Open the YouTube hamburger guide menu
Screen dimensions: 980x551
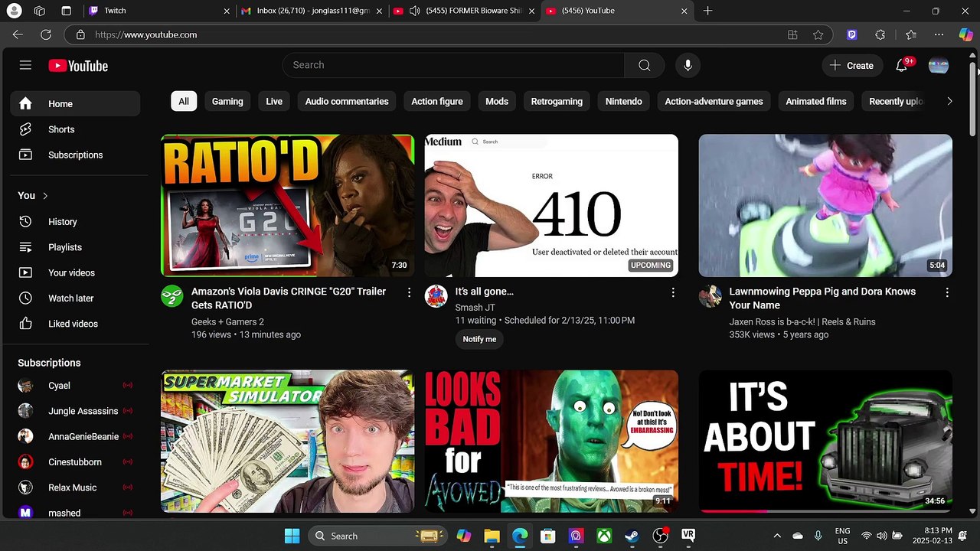pos(25,66)
